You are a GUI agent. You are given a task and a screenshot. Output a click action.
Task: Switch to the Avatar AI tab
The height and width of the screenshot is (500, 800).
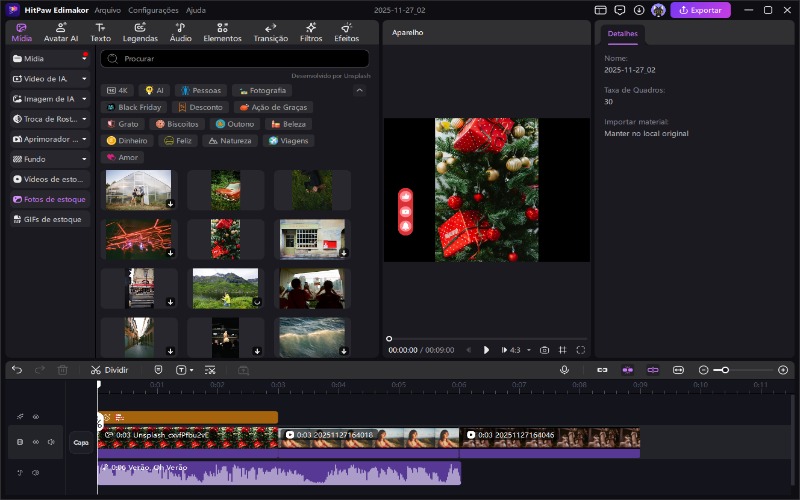click(x=61, y=32)
